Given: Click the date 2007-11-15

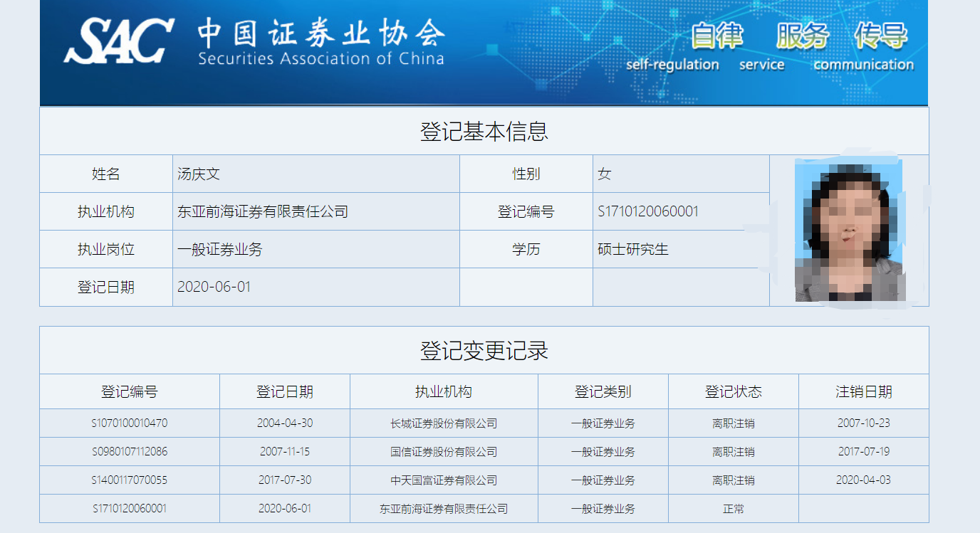Looking at the screenshot, I should [x=285, y=452].
